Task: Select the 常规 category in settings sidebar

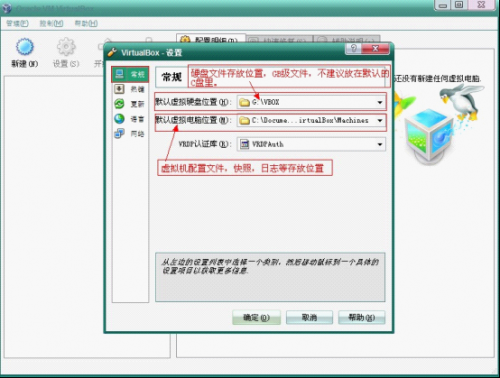Action: point(130,74)
